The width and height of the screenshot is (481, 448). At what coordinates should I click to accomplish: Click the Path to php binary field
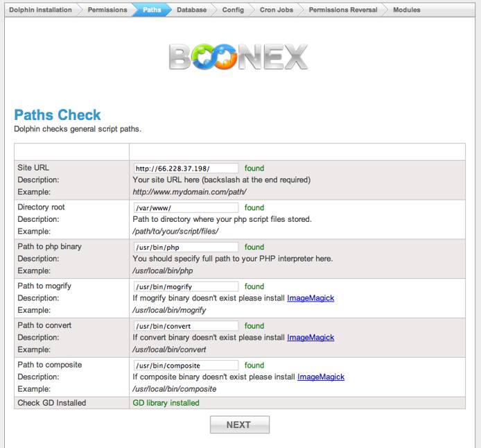[x=186, y=248]
